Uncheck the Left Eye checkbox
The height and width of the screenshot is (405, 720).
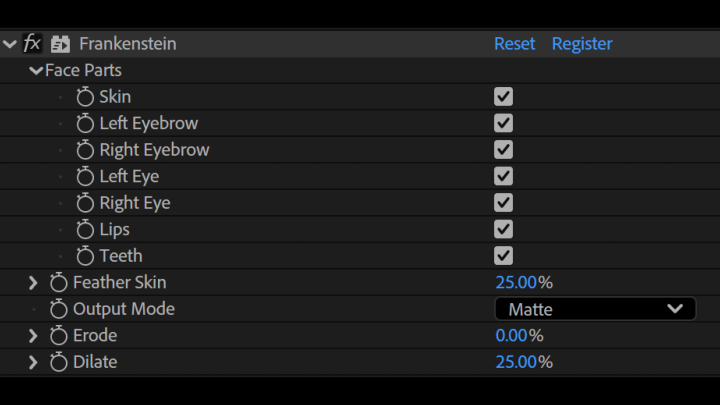tap(503, 176)
